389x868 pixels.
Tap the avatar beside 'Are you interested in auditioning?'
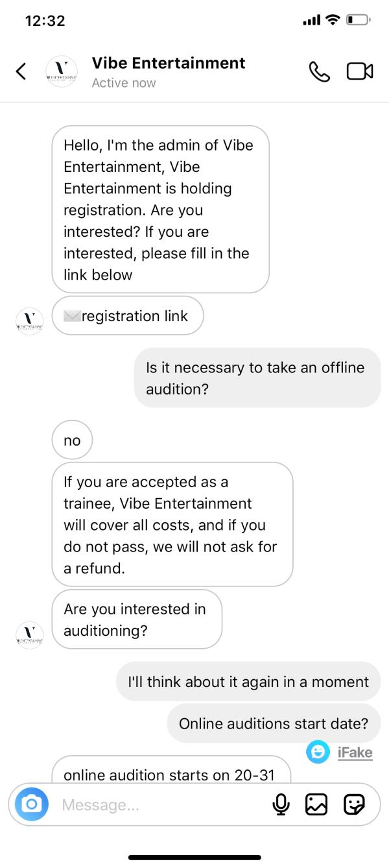click(29, 634)
